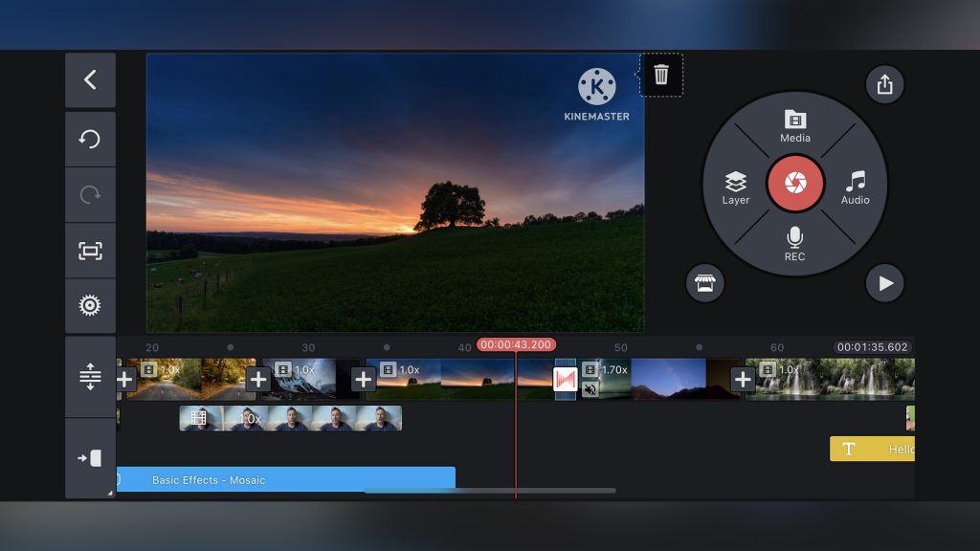Jump to end of timeline
Image resolution: width=980 pixels, height=551 pixels.
(90, 458)
